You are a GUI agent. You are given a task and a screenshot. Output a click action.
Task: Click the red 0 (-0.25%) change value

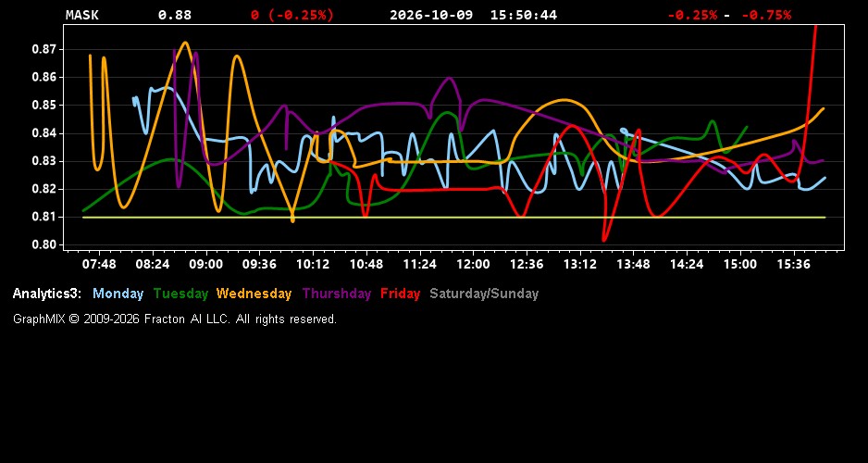point(292,15)
